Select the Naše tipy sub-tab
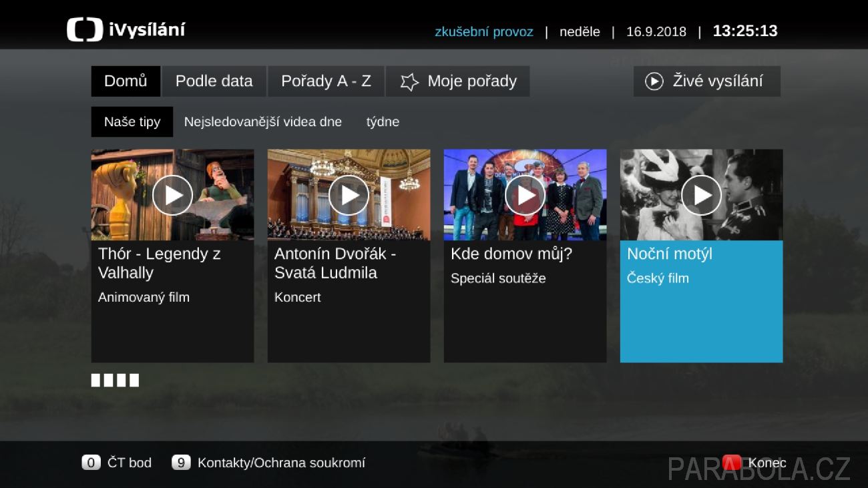Screen dimensions: 868x488 132,122
